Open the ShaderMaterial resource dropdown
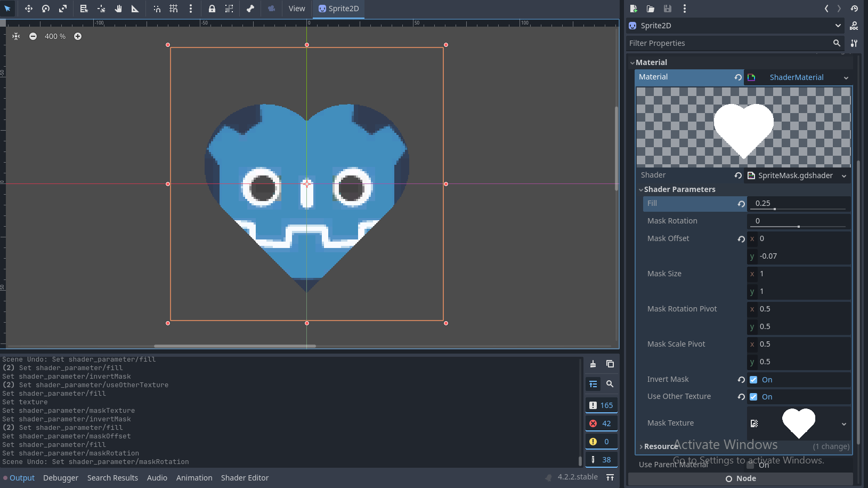Screen dimensions: 868x488 (846, 78)
